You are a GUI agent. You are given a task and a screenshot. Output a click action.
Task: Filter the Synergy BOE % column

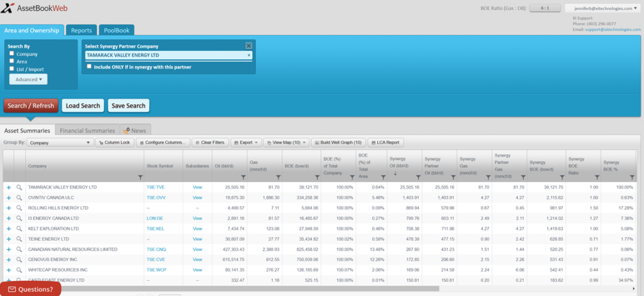point(631,177)
